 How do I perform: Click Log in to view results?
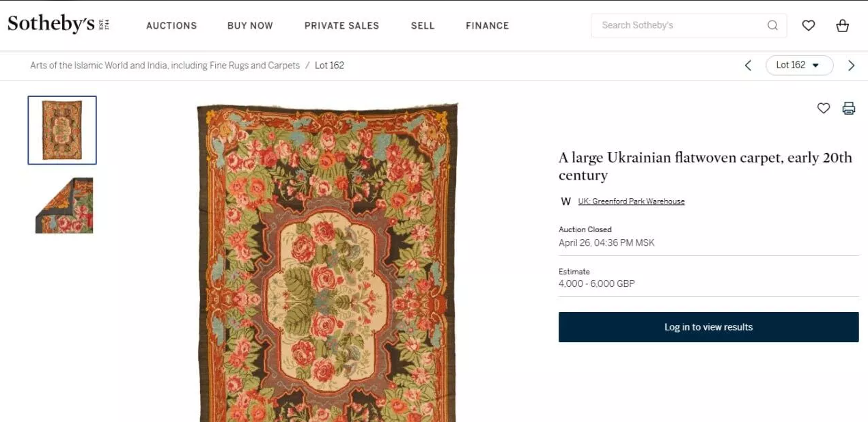[x=708, y=327]
